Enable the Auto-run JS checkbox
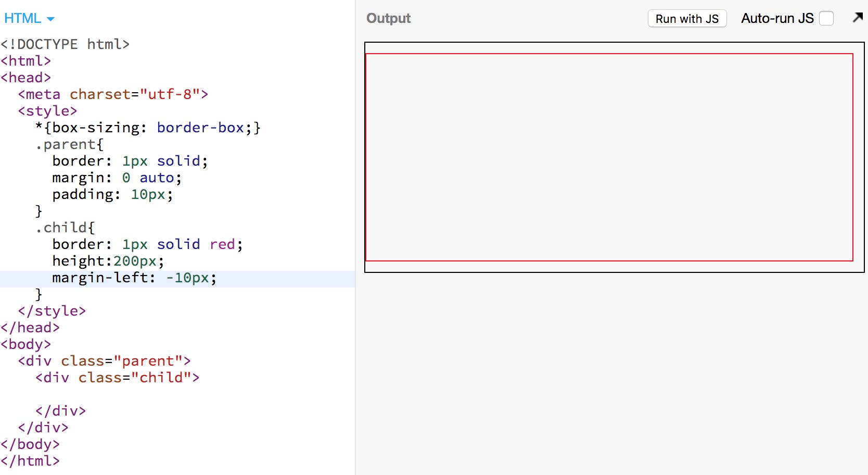The width and height of the screenshot is (868, 475). click(x=826, y=19)
